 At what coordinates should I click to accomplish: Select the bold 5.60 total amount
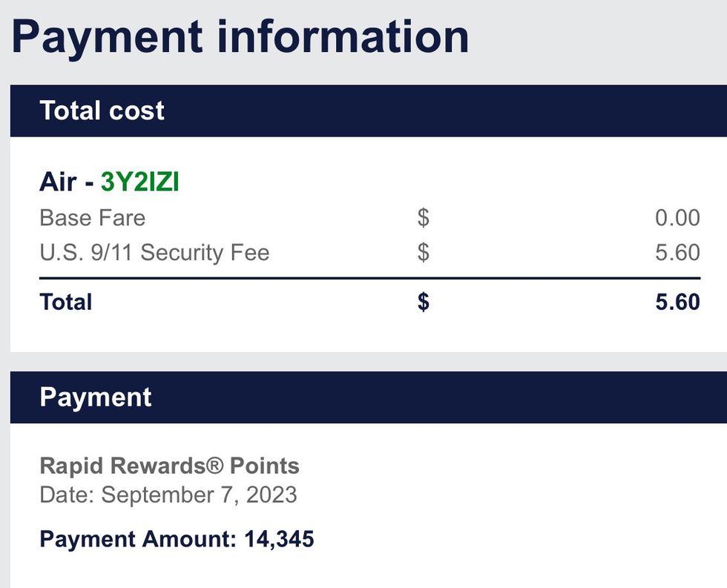[x=677, y=303]
